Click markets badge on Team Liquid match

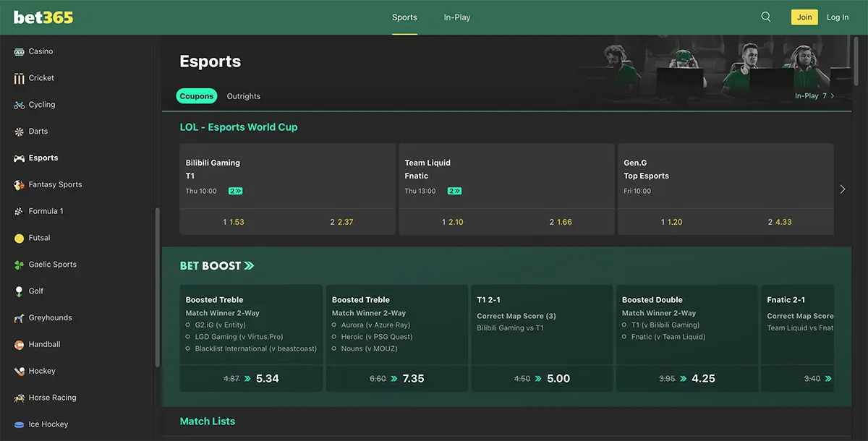(454, 191)
